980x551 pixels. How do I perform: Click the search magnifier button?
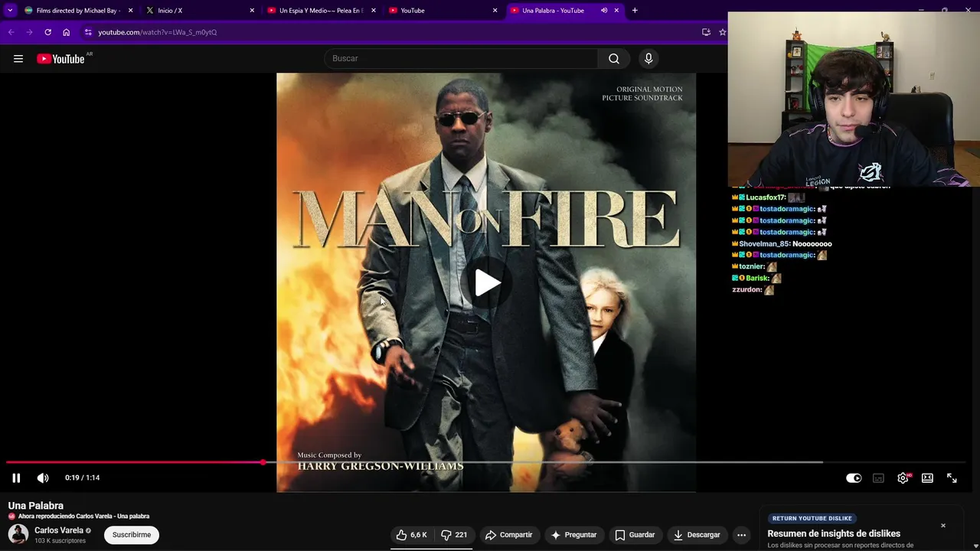pos(614,59)
